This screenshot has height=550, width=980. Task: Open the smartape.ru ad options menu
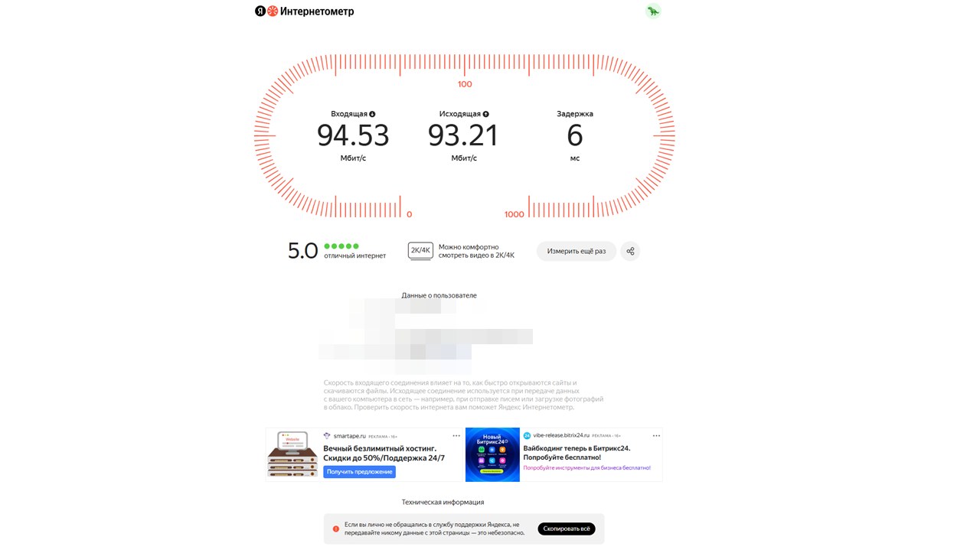click(456, 435)
